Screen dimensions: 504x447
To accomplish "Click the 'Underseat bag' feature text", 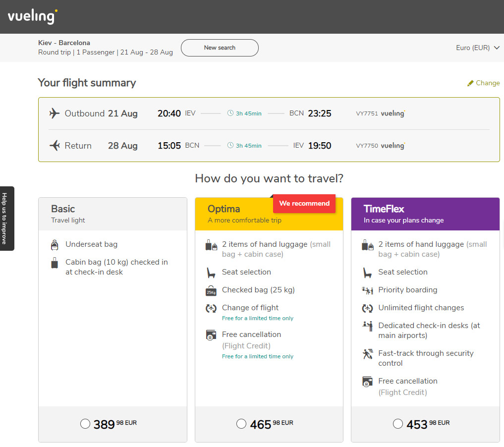I will click(x=92, y=244).
